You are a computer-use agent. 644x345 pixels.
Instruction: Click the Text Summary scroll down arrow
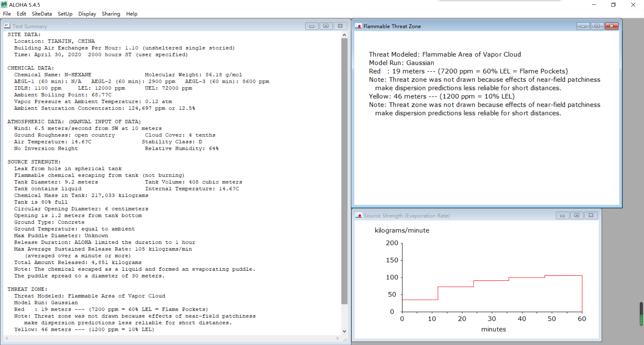click(x=344, y=331)
